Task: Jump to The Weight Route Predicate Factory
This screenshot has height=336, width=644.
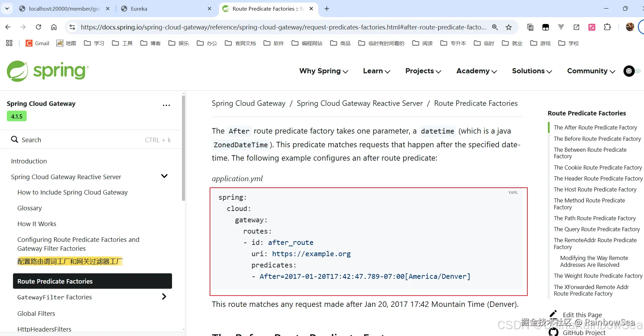Action: click(598, 276)
